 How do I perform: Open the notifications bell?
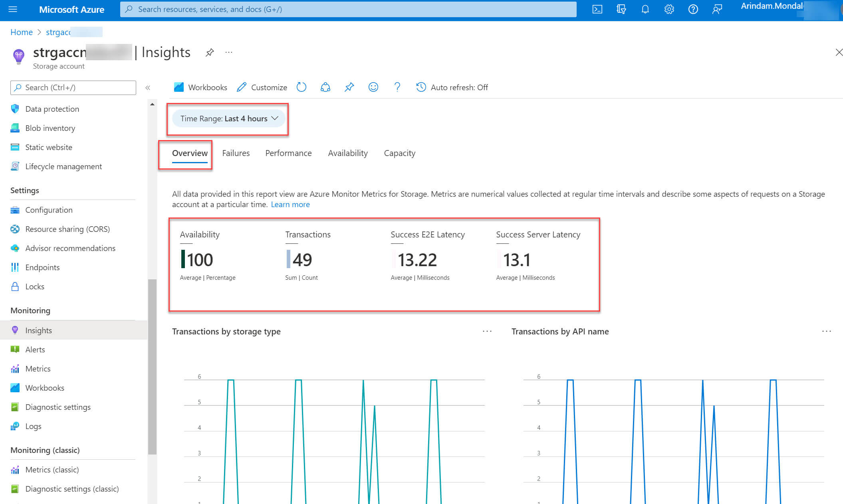click(645, 9)
